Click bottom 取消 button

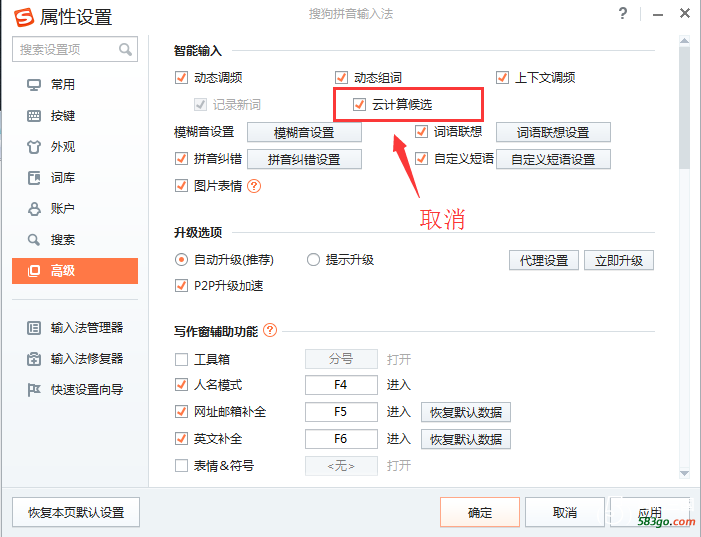pos(565,512)
